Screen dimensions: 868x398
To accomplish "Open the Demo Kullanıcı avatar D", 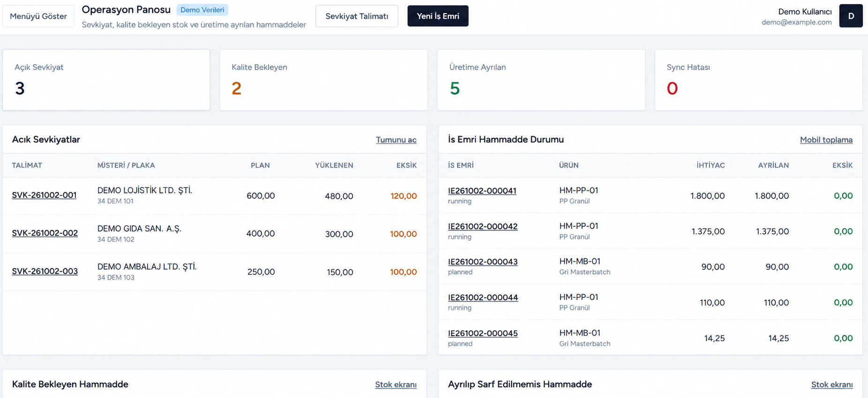I will [851, 16].
